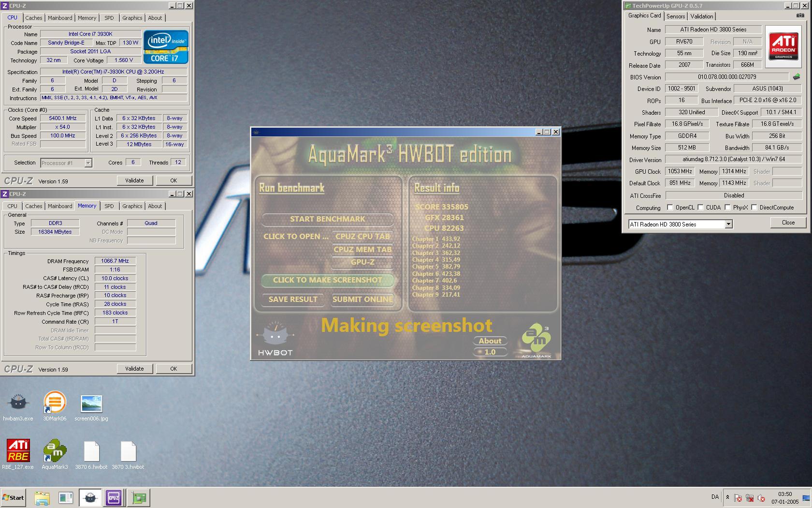Click the AquaMark am3 logo

point(536,341)
